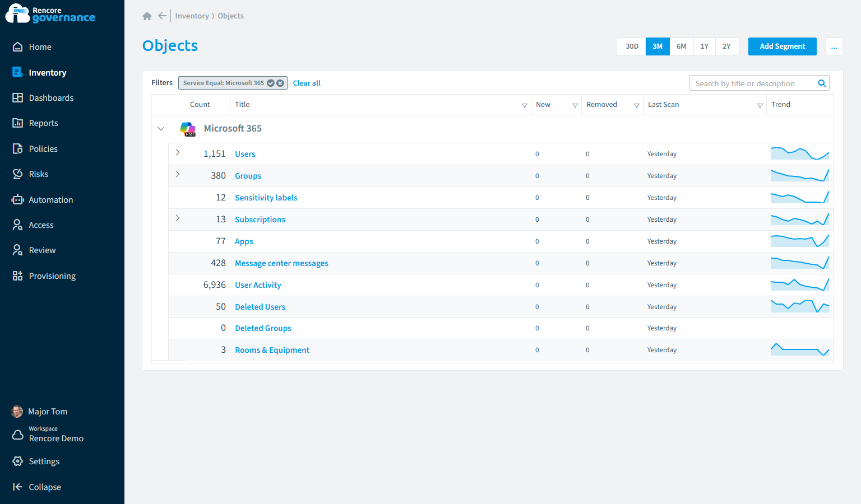Image resolution: width=861 pixels, height=504 pixels.
Task: Open the Reports sidebar icon
Action: point(17,123)
